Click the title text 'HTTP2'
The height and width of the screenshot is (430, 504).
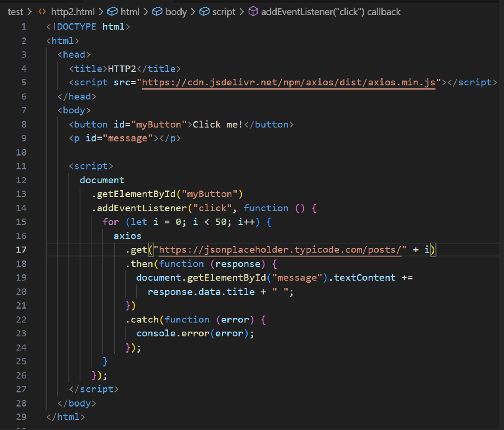(x=122, y=69)
